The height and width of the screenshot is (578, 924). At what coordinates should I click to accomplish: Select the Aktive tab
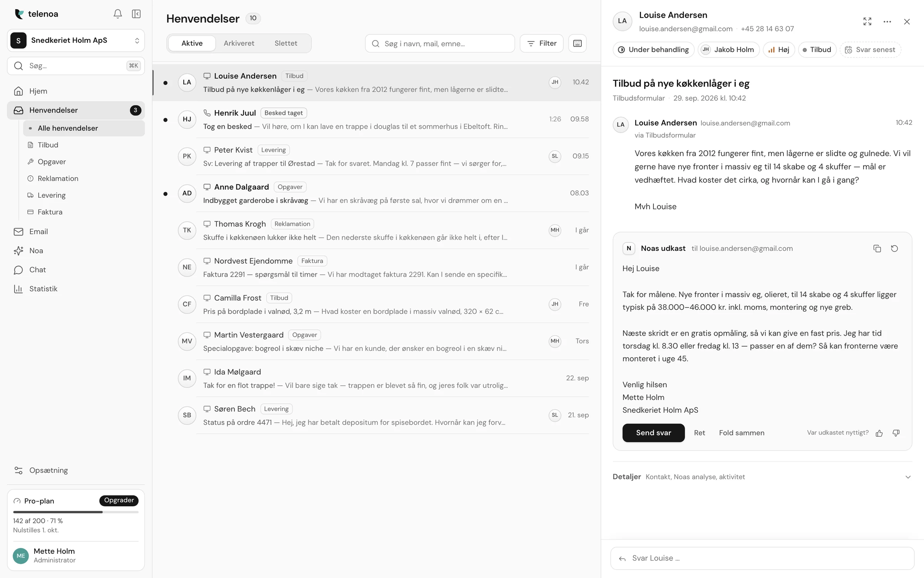(192, 43)
